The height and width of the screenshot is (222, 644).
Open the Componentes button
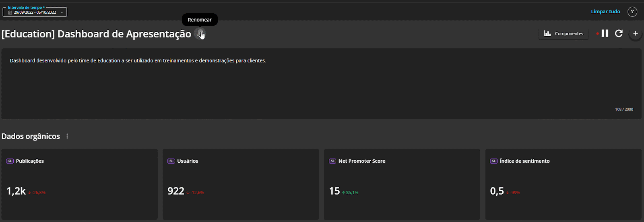[x=563, y=33]
